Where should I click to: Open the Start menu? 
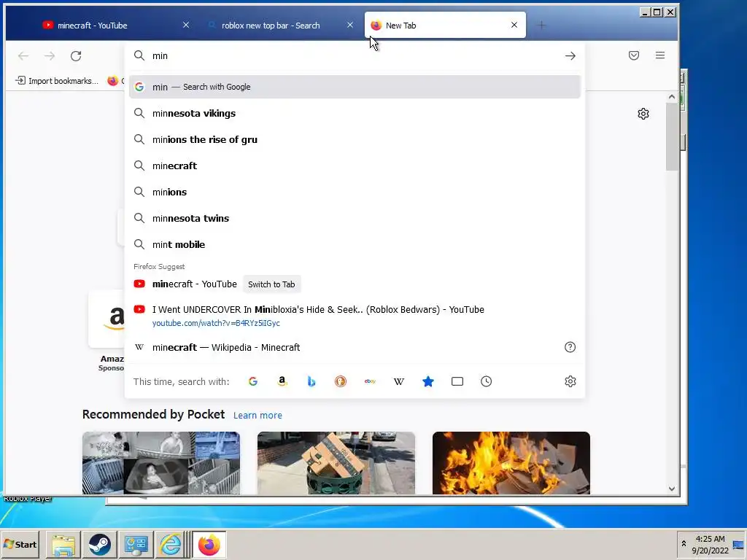(x=20, y=544)
